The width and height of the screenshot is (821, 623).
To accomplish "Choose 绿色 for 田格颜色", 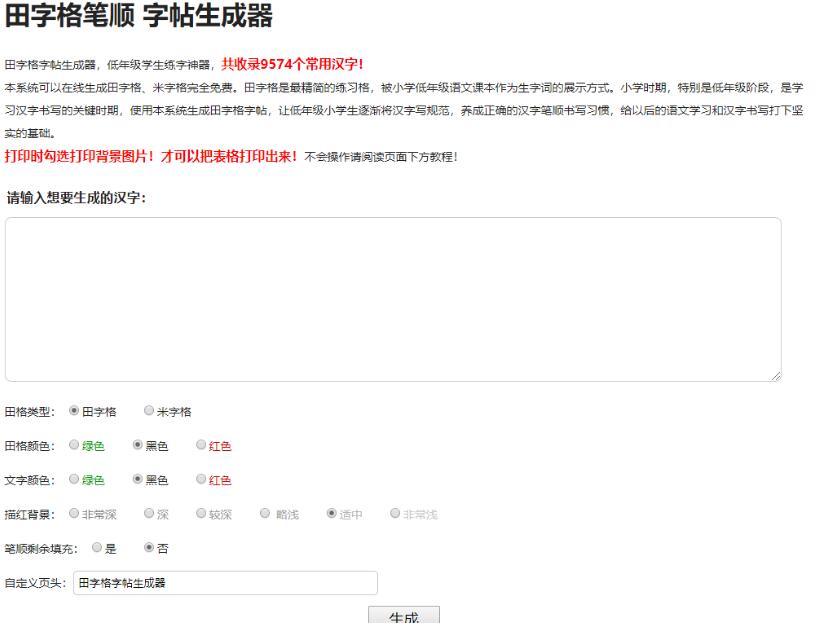I will (x=75, y=445).
